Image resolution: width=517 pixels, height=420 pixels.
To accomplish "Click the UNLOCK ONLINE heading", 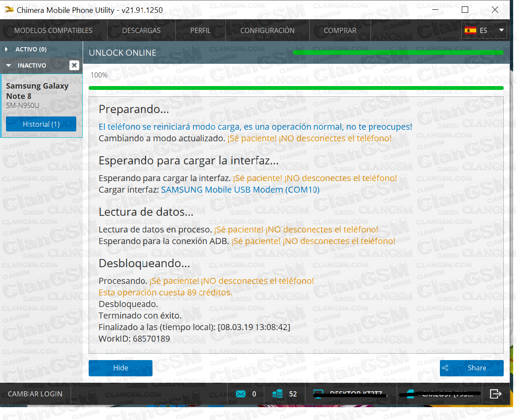I will (x=123, y=53).
